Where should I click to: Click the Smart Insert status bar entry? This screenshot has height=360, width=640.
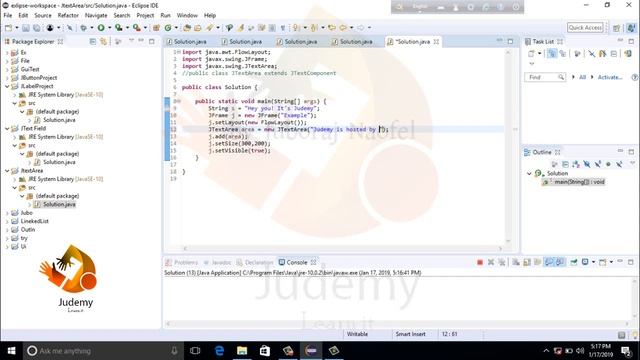click(410, 334)
